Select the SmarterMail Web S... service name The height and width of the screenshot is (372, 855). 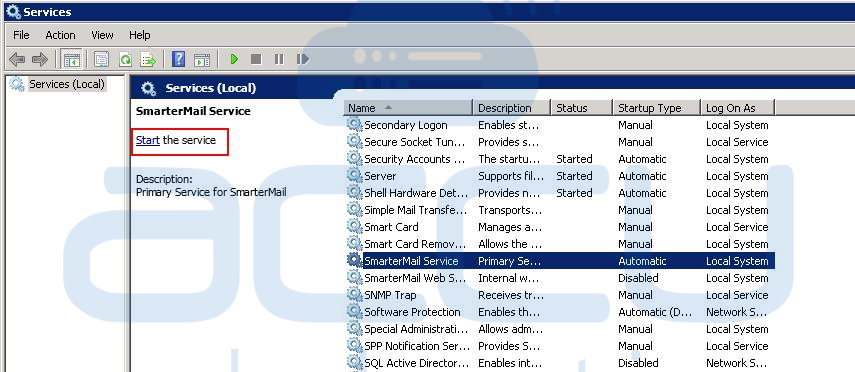(x=415, y=278)
